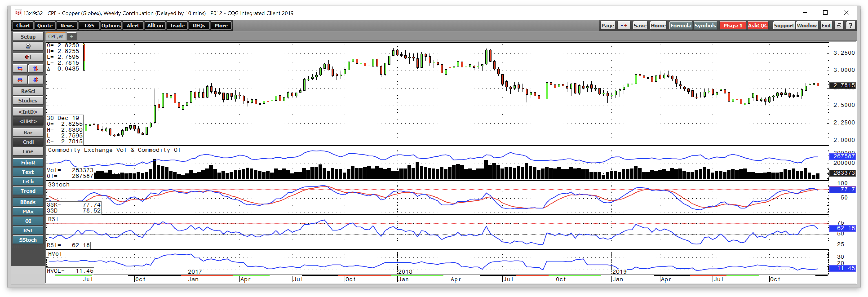Click the white box at time axis corner
This screenshot has width=868, height=297.
pos(51,278)
